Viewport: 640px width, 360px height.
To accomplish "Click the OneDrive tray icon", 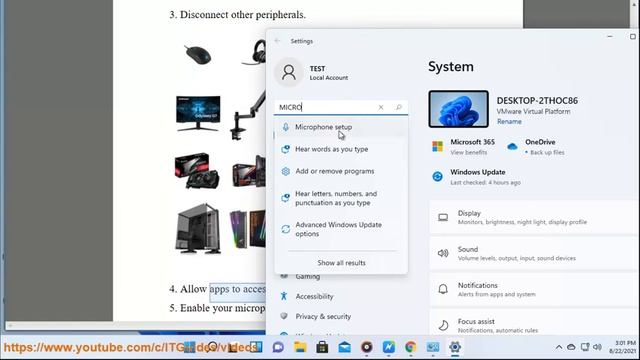I will (571, 347).
